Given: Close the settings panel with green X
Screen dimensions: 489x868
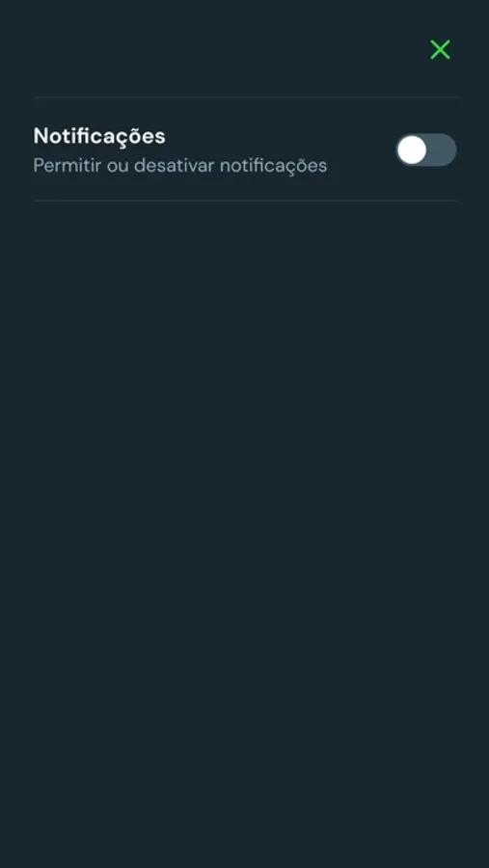Looking at the screenshot, I should point(440,50).
